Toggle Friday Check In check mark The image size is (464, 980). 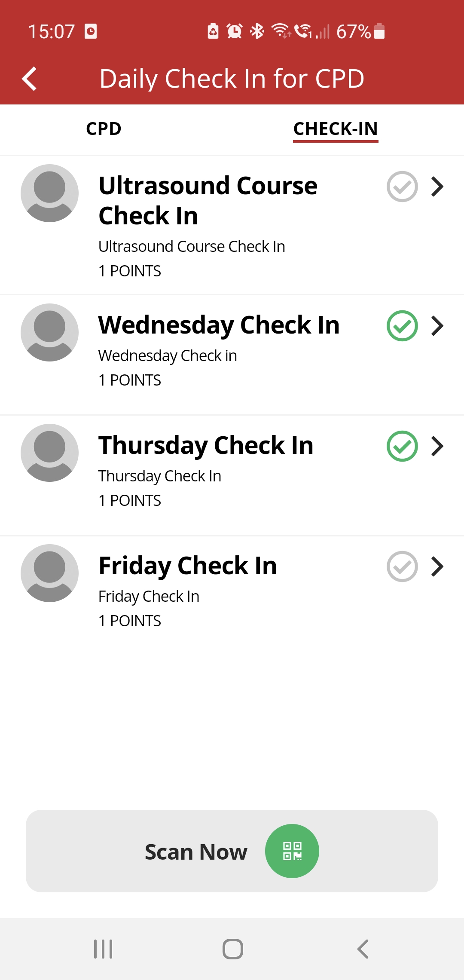tap(402, 567)
